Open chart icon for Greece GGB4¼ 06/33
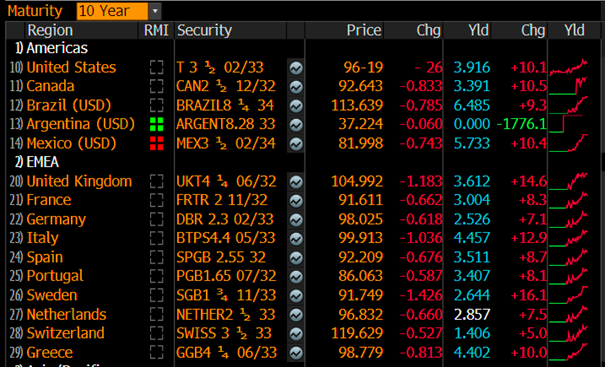This screenshot has width=605, height=367. pos(296,353)
